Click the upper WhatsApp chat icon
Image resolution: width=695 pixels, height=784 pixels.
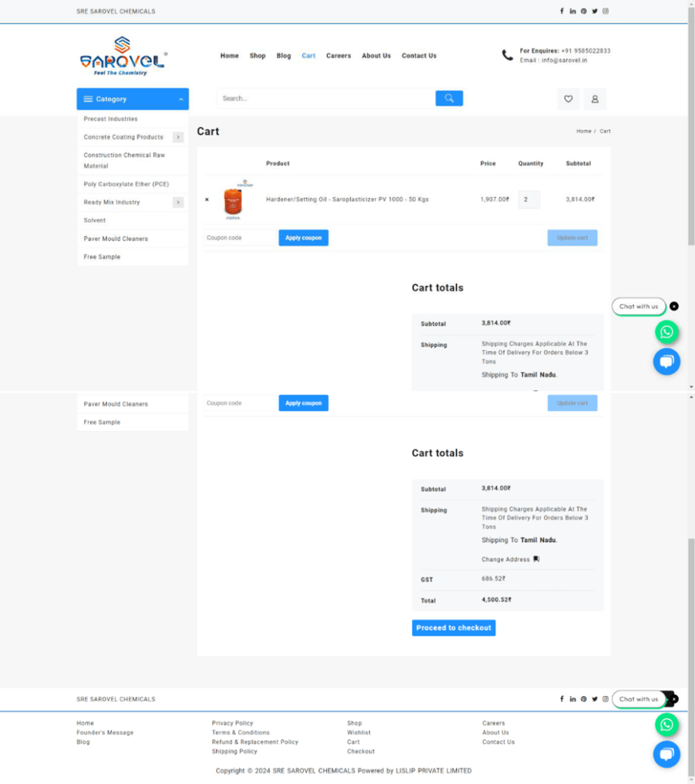coord(667,332)
